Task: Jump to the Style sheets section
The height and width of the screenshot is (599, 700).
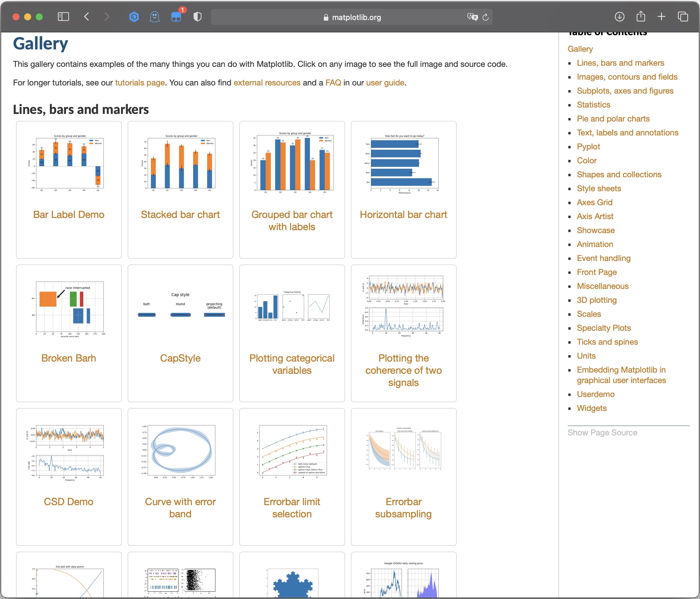Action: coord(599,189)
